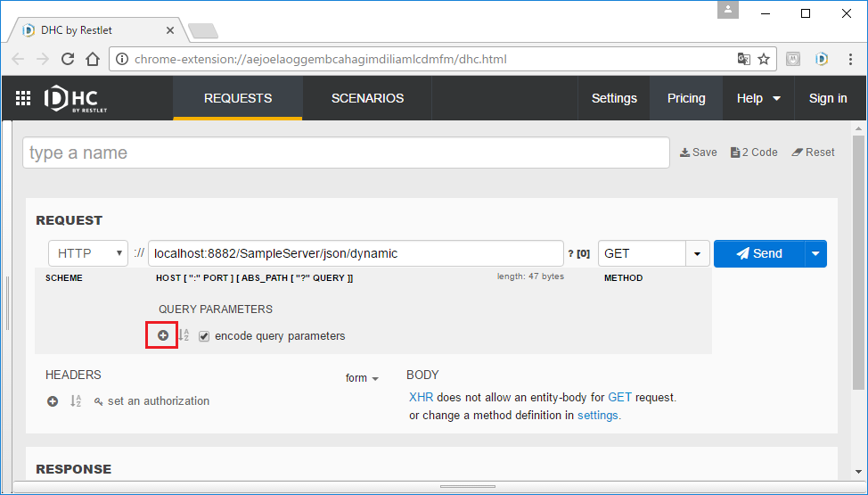
Task: Sort headers alphabetically
Action: pyautogui.click(x=76, y=400)
